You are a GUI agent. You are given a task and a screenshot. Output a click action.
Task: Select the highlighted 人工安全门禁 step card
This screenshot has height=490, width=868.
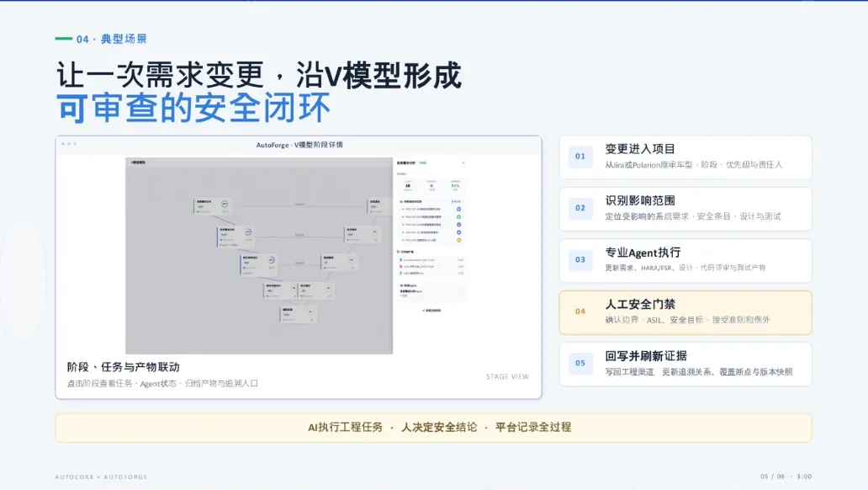click(685, 312)
